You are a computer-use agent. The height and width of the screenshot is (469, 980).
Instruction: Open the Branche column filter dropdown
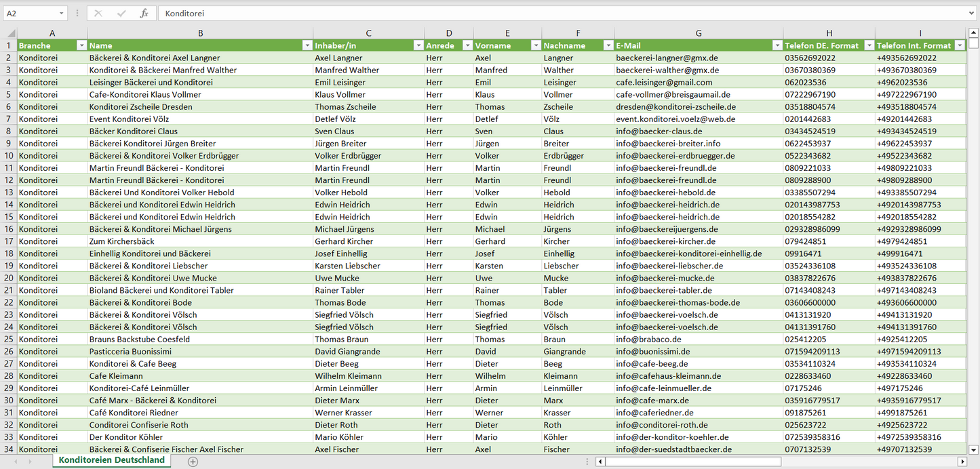(81, 45)
